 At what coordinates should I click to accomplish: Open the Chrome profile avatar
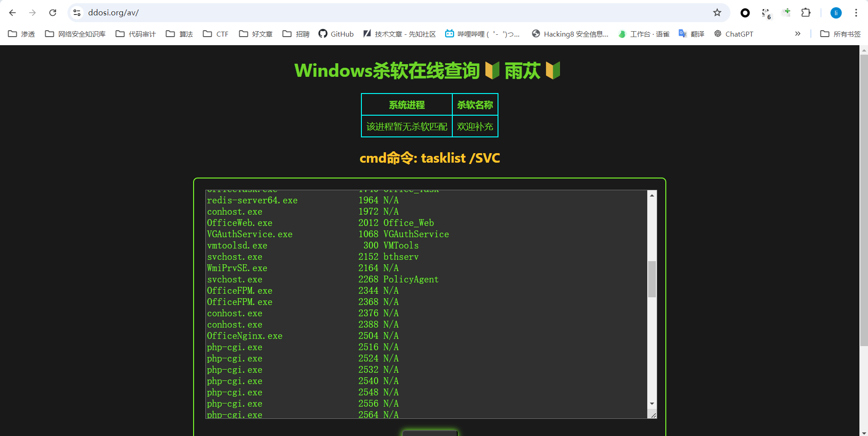point(836,13)
